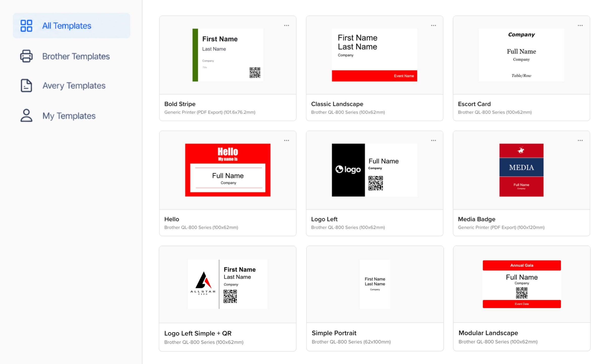
Task: Click the "Logo Left" template title
Action: (324, 219)
